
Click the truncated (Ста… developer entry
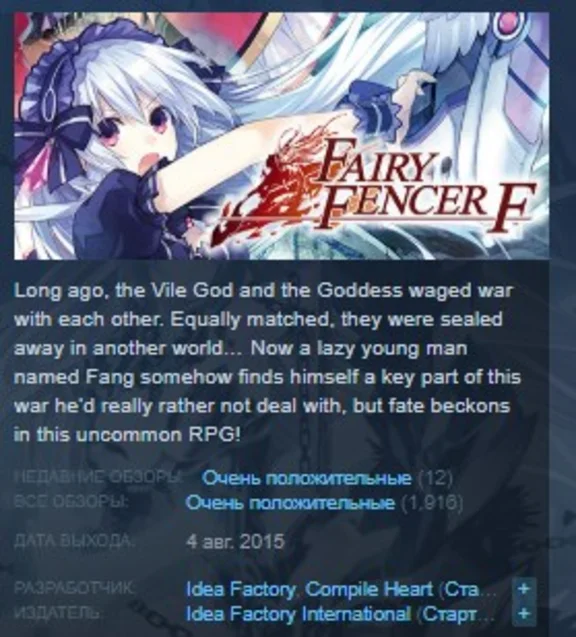tap(467, 589)
